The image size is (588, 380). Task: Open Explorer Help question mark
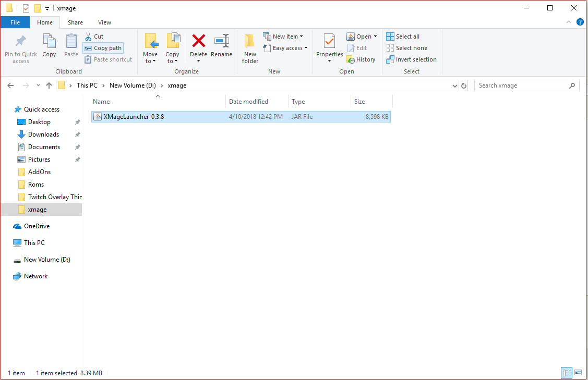point(580,22)
